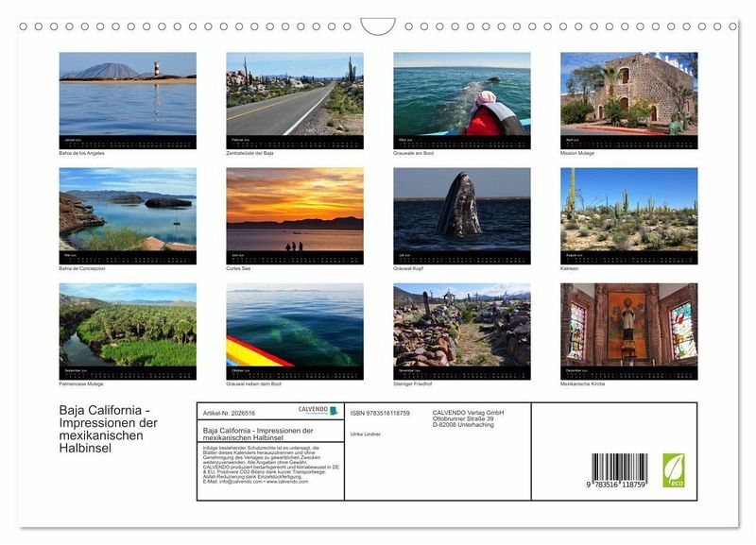Click the calendar hanger cutout at top center

[x=378, y=26]
